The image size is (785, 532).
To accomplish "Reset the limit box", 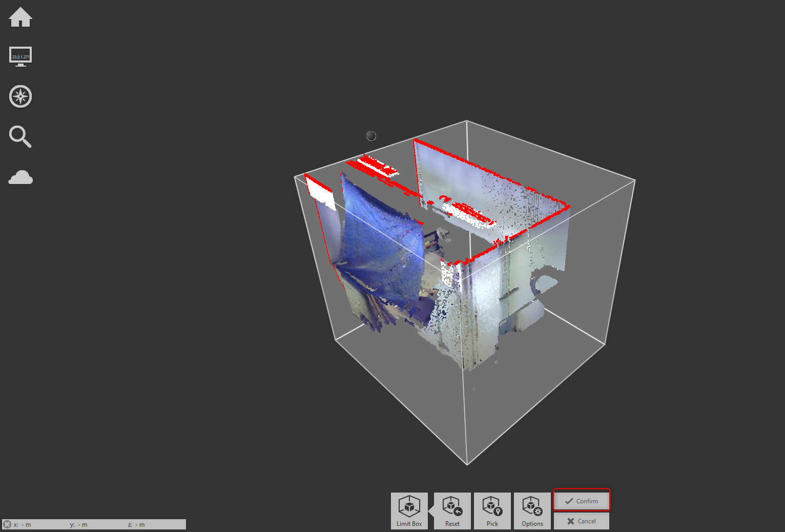I will click(x=452, y=510).
